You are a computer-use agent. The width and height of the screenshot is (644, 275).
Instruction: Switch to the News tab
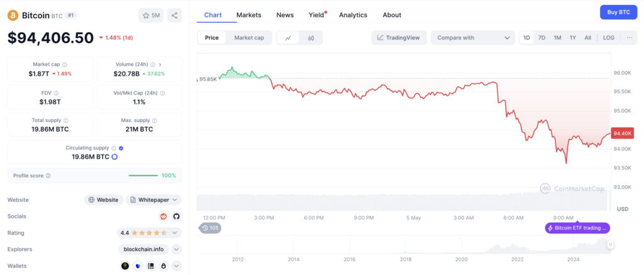285,15
